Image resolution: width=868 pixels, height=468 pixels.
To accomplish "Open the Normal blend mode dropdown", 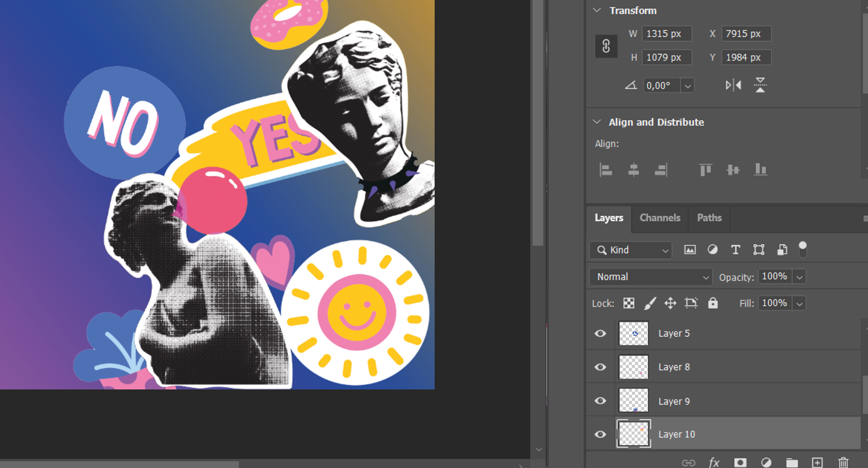I will 650,277.
